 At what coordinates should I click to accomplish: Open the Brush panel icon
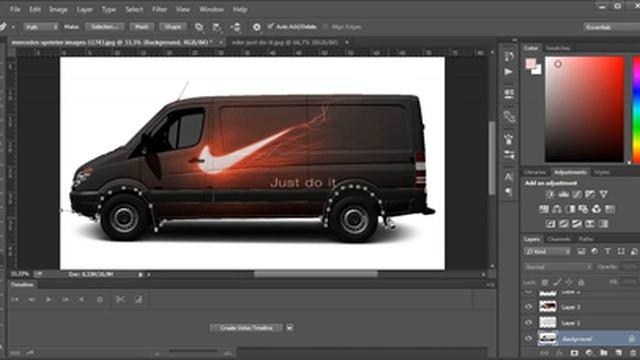pos(509,139)
